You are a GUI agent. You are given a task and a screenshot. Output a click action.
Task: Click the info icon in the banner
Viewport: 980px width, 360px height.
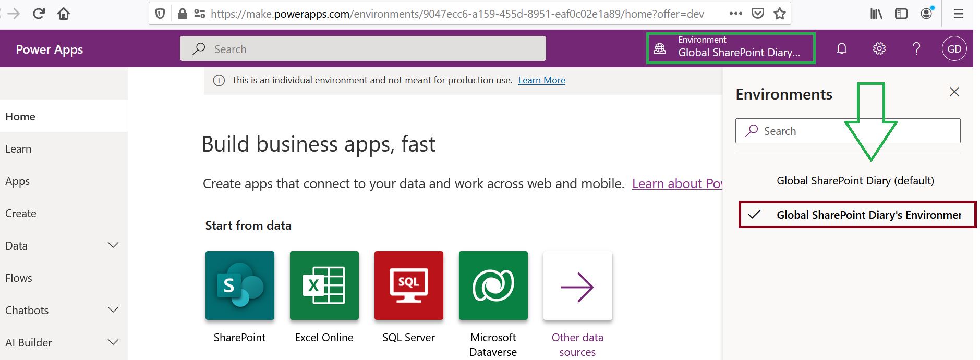pos(219,80)
